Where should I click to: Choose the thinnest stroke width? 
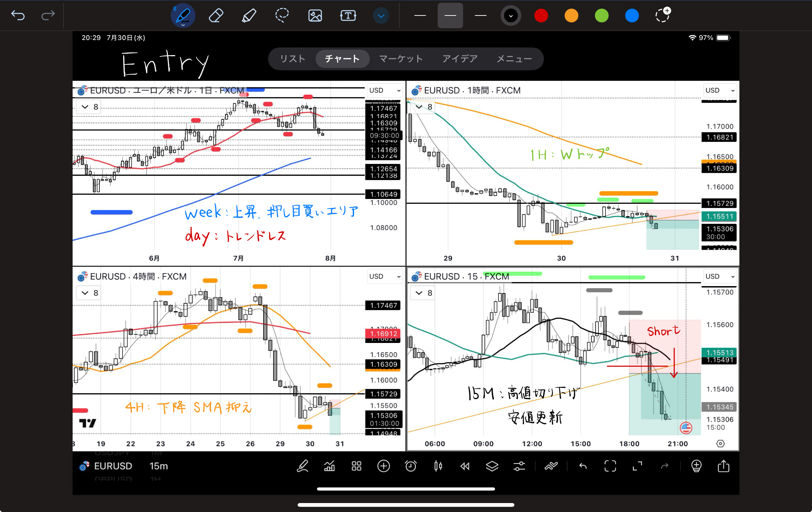[x=420, y=15]
